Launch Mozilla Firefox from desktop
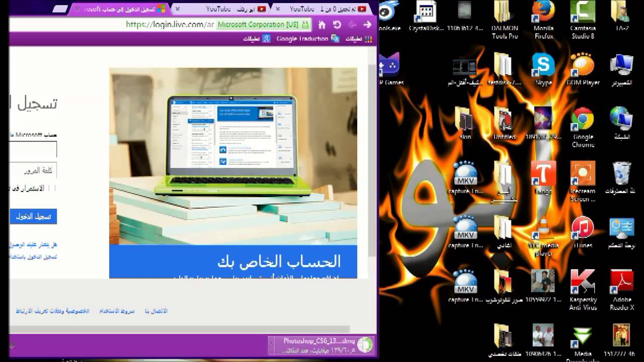The image size is (644, 362). tap(543, 20)
